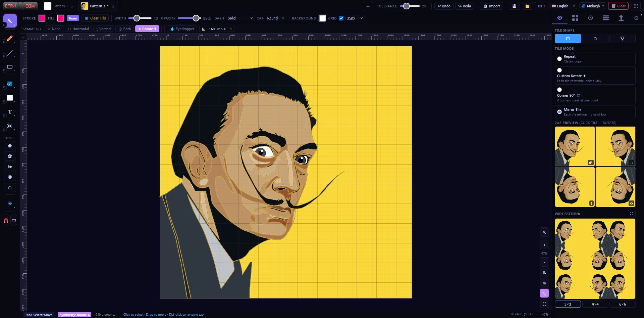Expand the wide pattern preview fullscreen
The height and width of the screenshot is (318, 644).
(x=632, y=214)
